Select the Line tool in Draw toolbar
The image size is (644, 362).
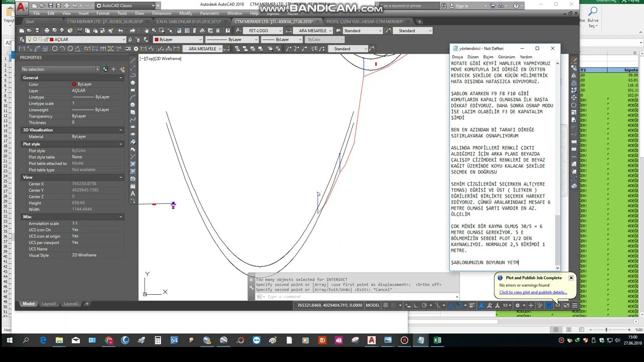coord(132,60)
